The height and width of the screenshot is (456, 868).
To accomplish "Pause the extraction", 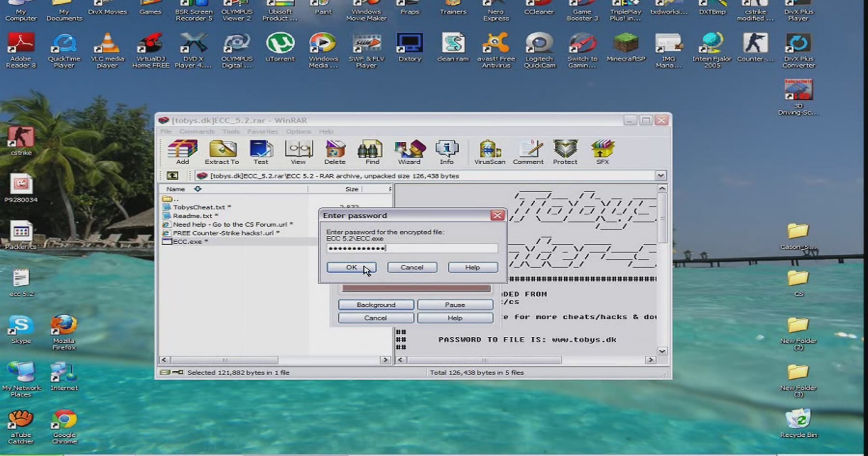I will click(455, 305).
